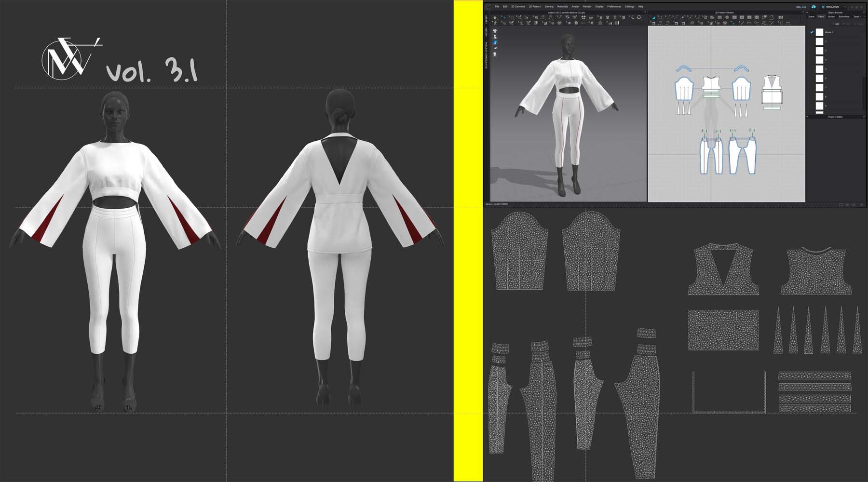Collapse the Property Editor panel arrow
The image size is (868, 482).
pyautogui.click(x=807, y=117)
